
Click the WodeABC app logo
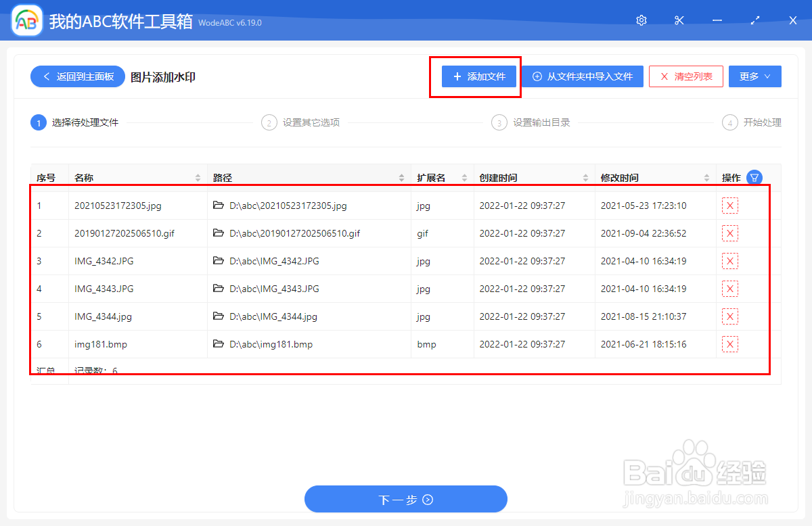pos(27,21)
